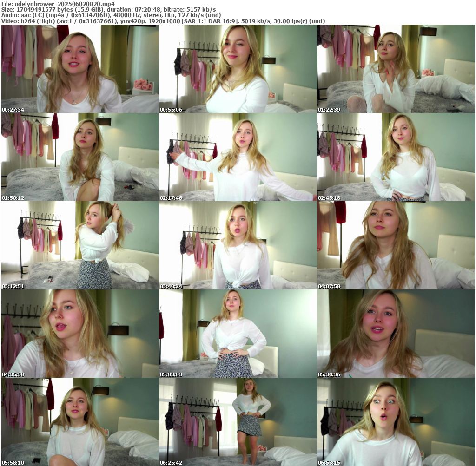
Task: Click the video resolution 1920x1080 text
Action: 164,21
